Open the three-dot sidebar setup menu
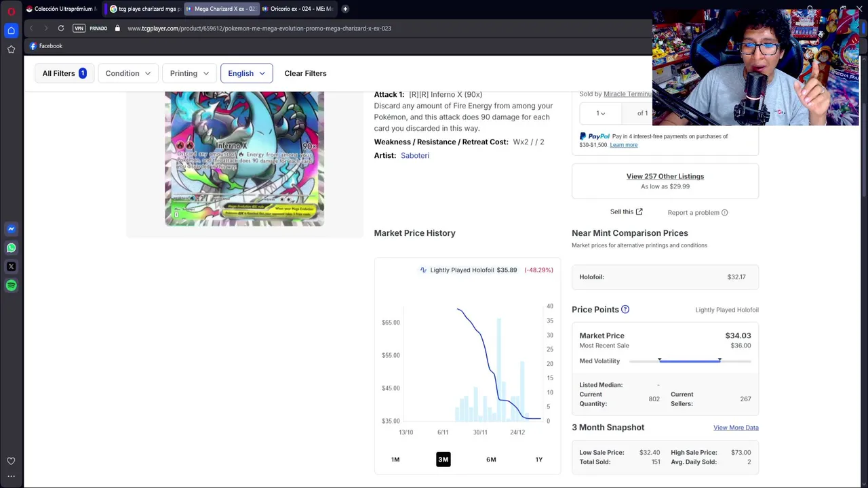The height and width of the screenshot is (488, 868). [x=11, y=476]
